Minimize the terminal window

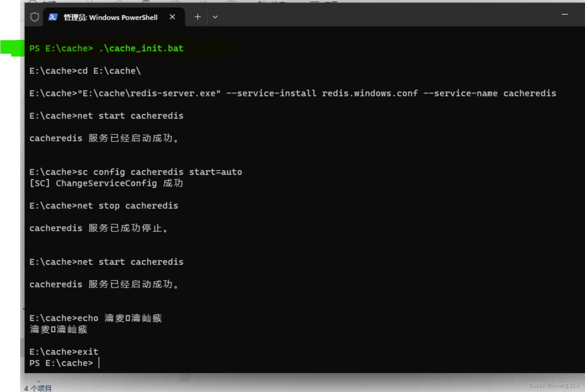[x=565, y=15]
